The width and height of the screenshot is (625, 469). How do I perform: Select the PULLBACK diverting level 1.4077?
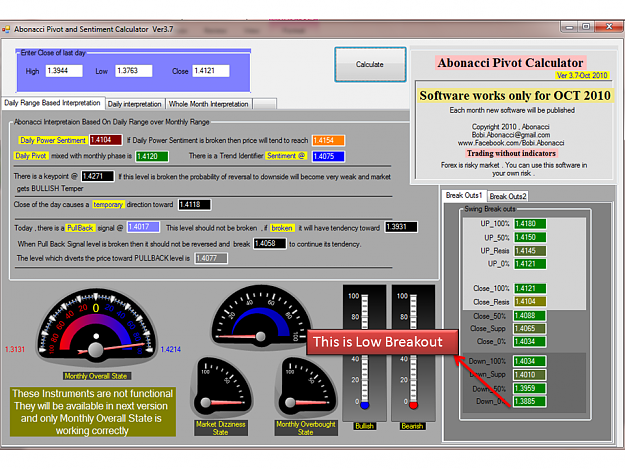(x=211, y=258)
